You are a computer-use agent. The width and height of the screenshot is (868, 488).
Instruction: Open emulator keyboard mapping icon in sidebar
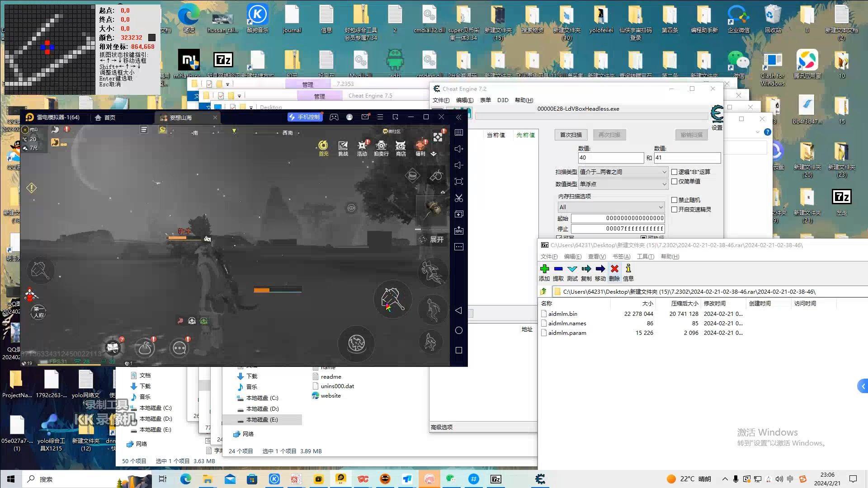[x=459, y=132]
